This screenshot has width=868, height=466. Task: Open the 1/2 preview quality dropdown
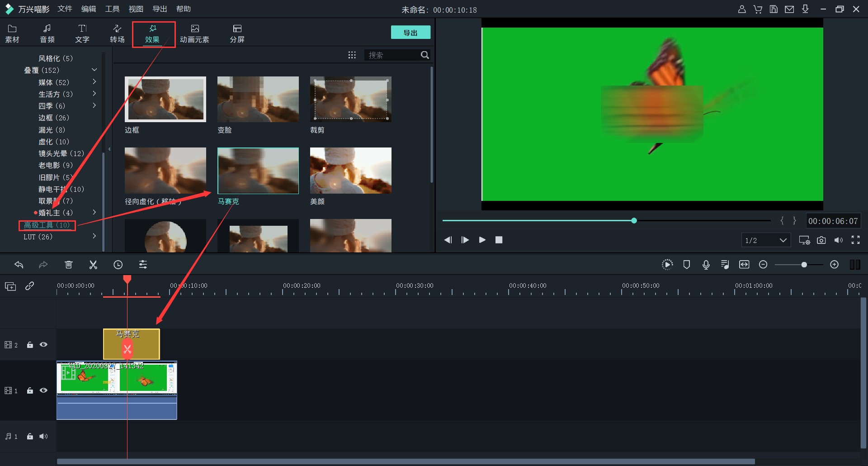[x=766, y=240]
